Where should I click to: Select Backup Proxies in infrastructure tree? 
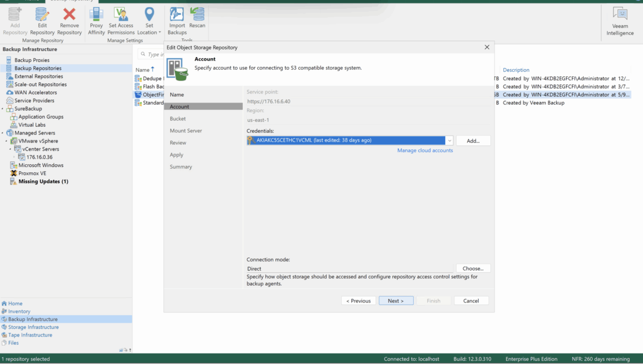32,60
